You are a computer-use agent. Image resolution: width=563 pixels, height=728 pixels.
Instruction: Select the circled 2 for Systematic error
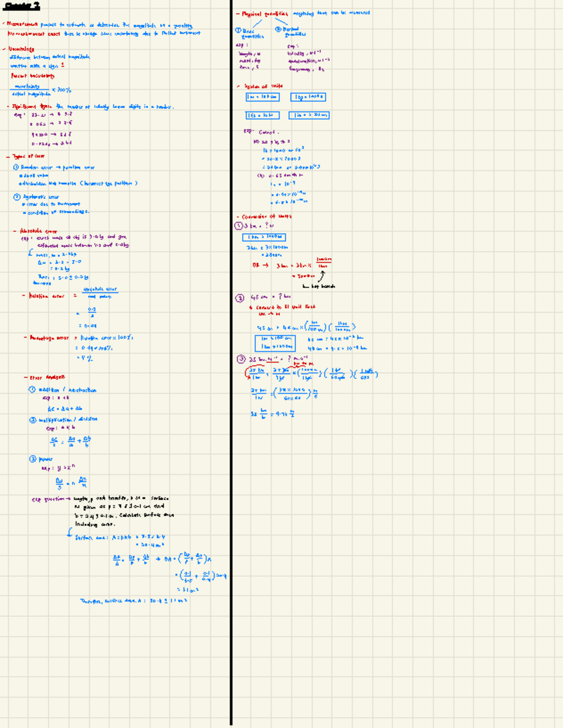pyautogui.click(x=16, y=196)
